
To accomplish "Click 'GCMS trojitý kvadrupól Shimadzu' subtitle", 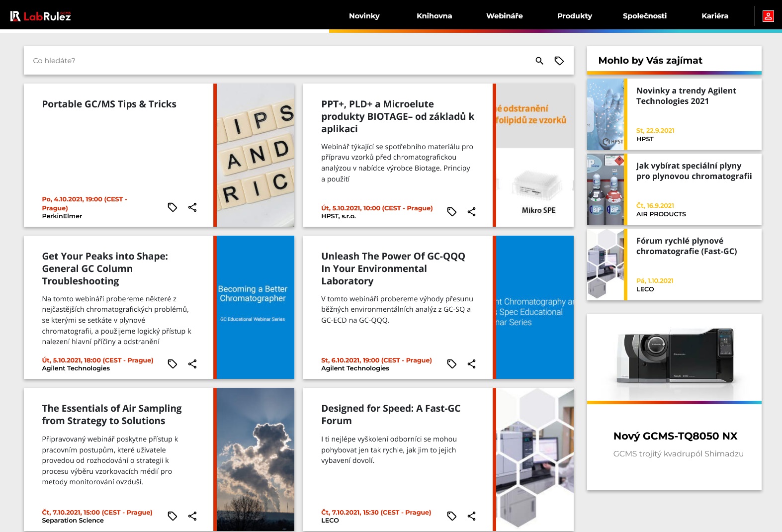I will tap(679, 454).
